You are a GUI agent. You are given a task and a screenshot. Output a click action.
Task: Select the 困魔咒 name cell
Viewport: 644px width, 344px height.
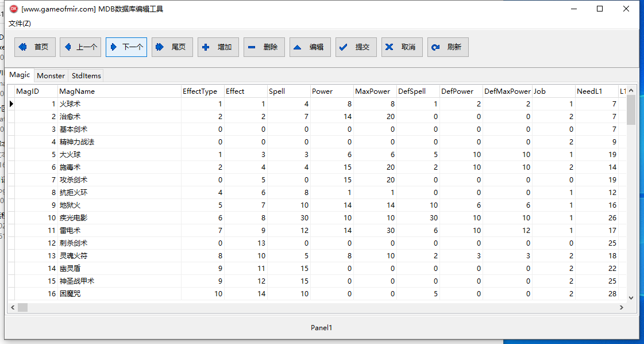coord(119,294)
